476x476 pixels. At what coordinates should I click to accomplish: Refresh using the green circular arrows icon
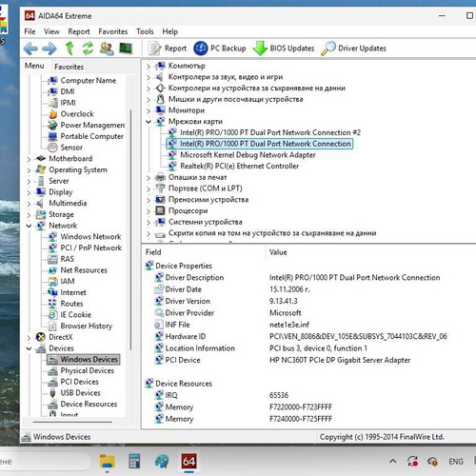[88, 49]
